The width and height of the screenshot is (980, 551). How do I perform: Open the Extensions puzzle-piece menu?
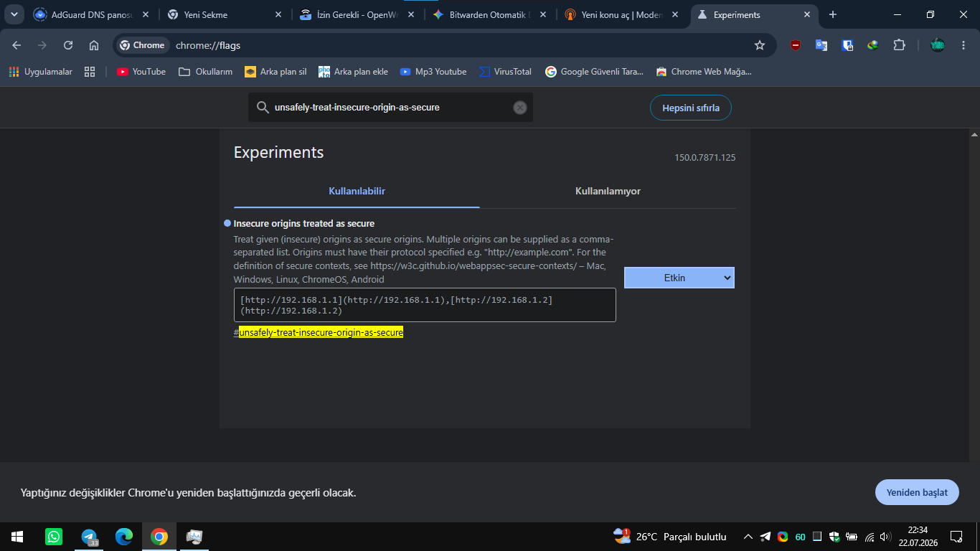(x=899, y=45)
